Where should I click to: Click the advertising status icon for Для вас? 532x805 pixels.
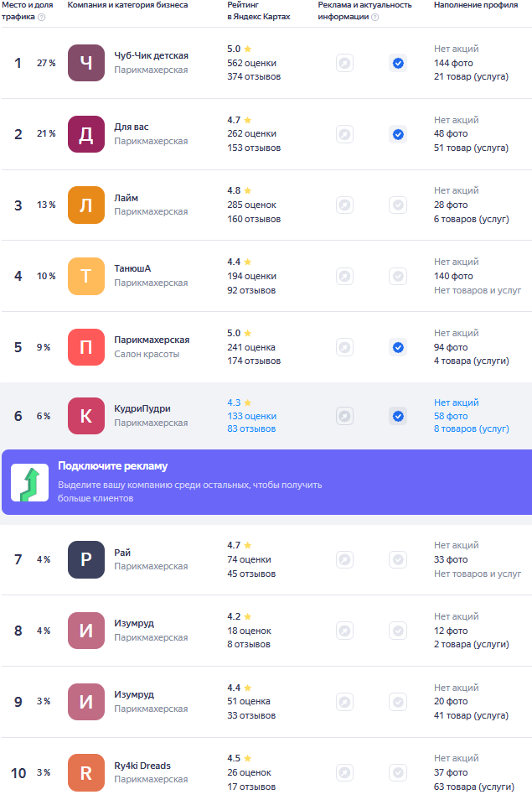coord(344,134)
